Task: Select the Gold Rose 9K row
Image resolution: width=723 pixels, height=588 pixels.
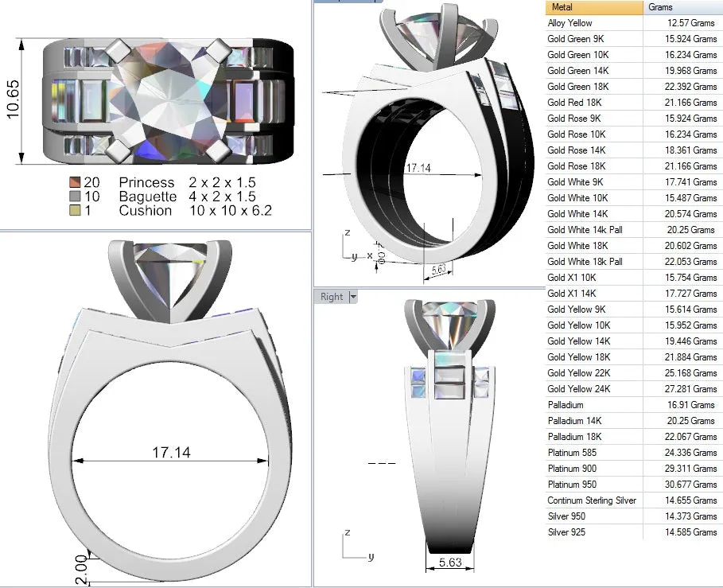Action: 634,119
